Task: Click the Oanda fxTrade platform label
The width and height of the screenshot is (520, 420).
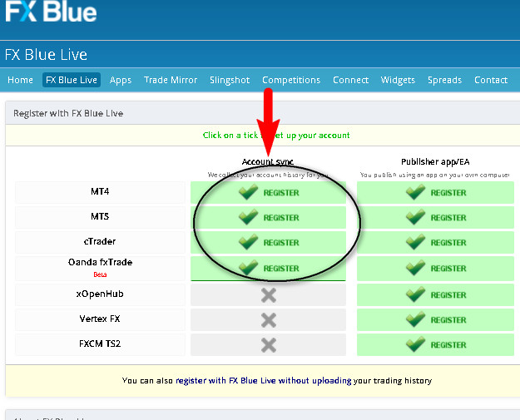Action: (100, 262)
